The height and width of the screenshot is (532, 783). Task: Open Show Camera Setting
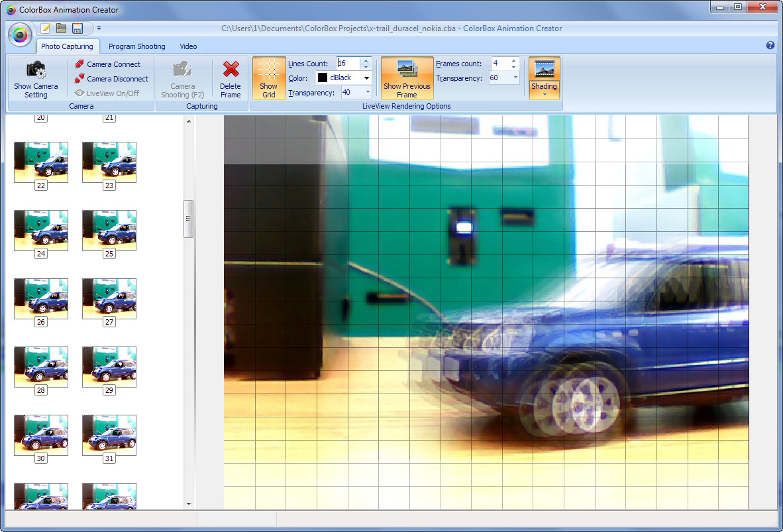click(36, 79)
